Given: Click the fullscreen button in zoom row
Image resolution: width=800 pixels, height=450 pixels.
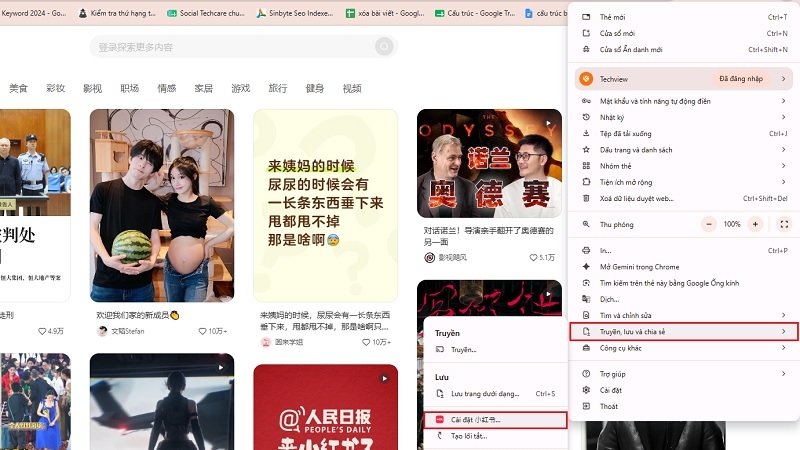Looking at the screenshot, I should click(784, 224).
